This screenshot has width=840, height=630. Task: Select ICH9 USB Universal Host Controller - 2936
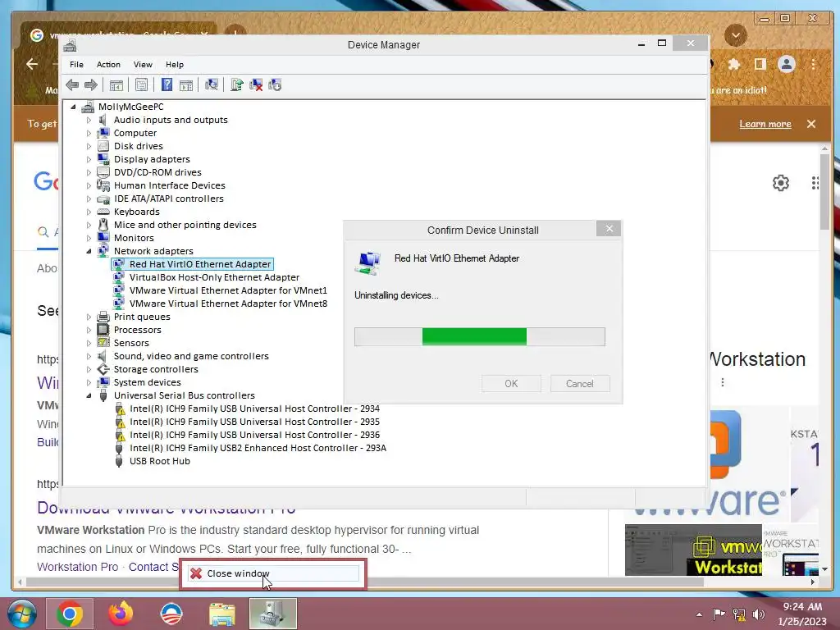(x=254, y=435)
